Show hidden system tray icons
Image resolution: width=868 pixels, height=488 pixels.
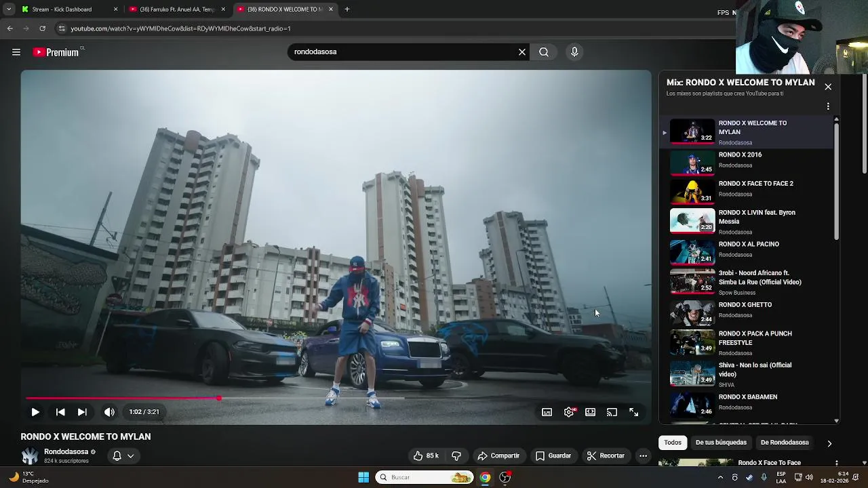(x=720, y=477)
